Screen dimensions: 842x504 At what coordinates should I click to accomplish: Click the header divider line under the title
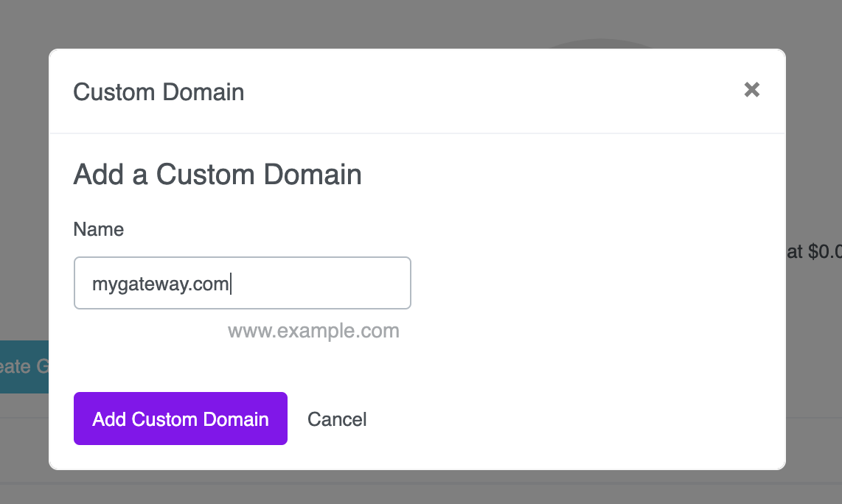click(417, 133)
